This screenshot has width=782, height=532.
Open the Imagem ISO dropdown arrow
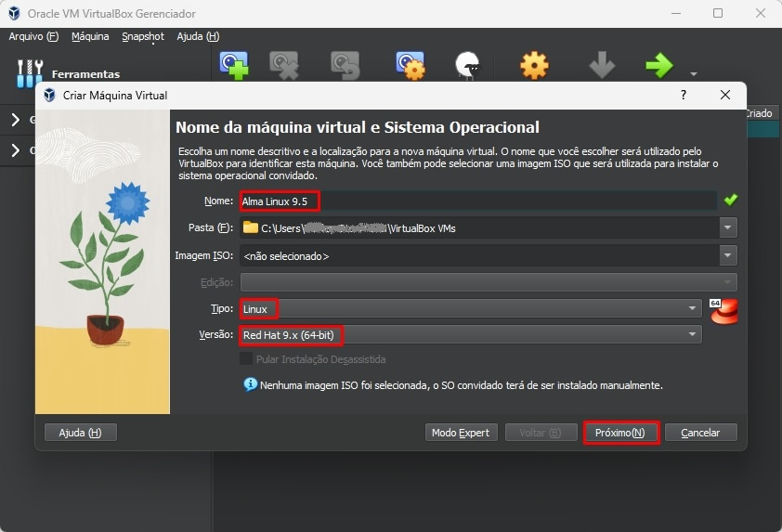(727, 255)
